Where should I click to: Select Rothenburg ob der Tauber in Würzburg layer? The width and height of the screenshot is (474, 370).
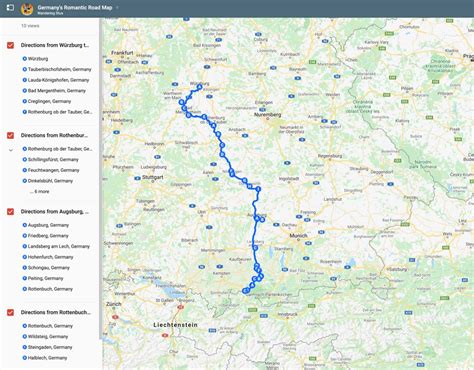[x=60, y=112]
